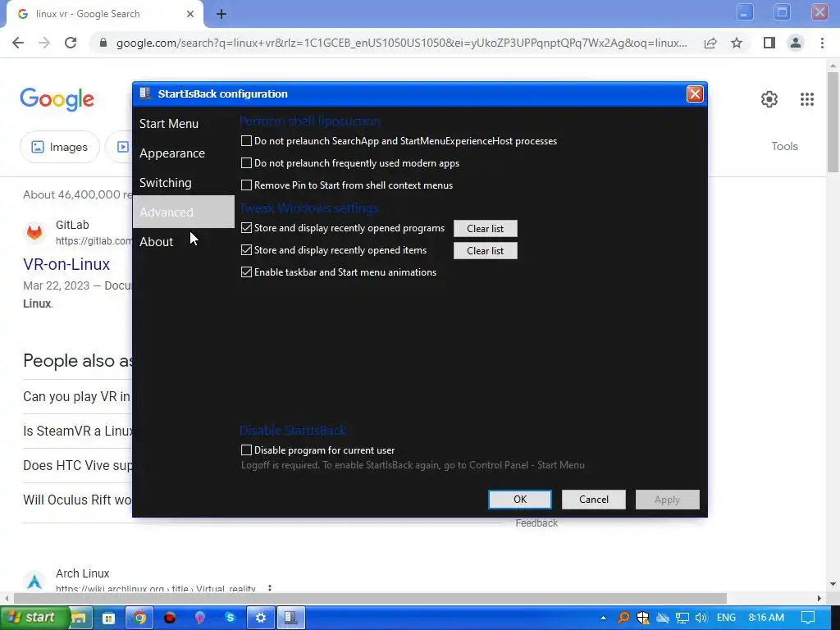The width and height of the screenshot is (840, 630).
Task: Expand Will Oculus Rift question
Action: 77,500
